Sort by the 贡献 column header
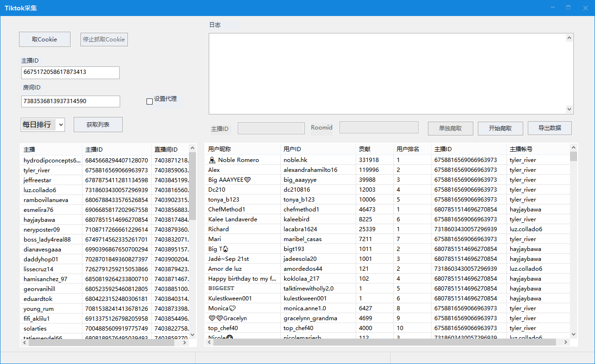The width and height of the screenshot is (595, 364). [375, 149]
